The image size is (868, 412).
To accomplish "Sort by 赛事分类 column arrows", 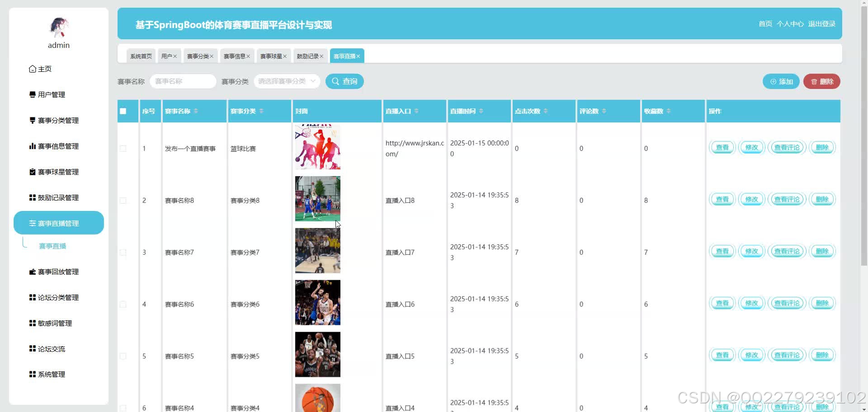I will 261,111.
